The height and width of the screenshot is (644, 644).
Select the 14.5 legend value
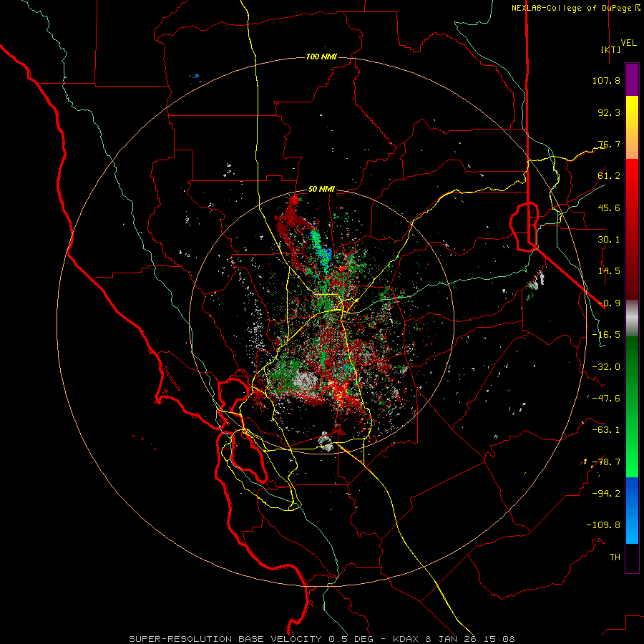coord(609,271)
